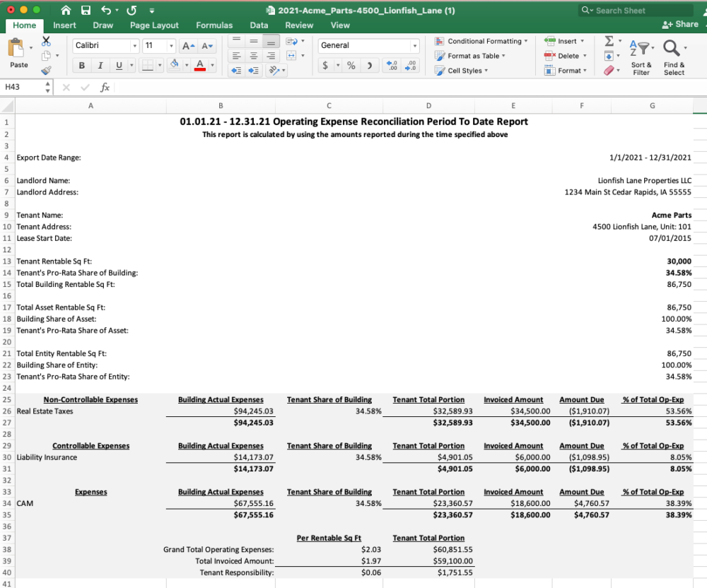Increase font size with the larger A

tap(188, 46)
